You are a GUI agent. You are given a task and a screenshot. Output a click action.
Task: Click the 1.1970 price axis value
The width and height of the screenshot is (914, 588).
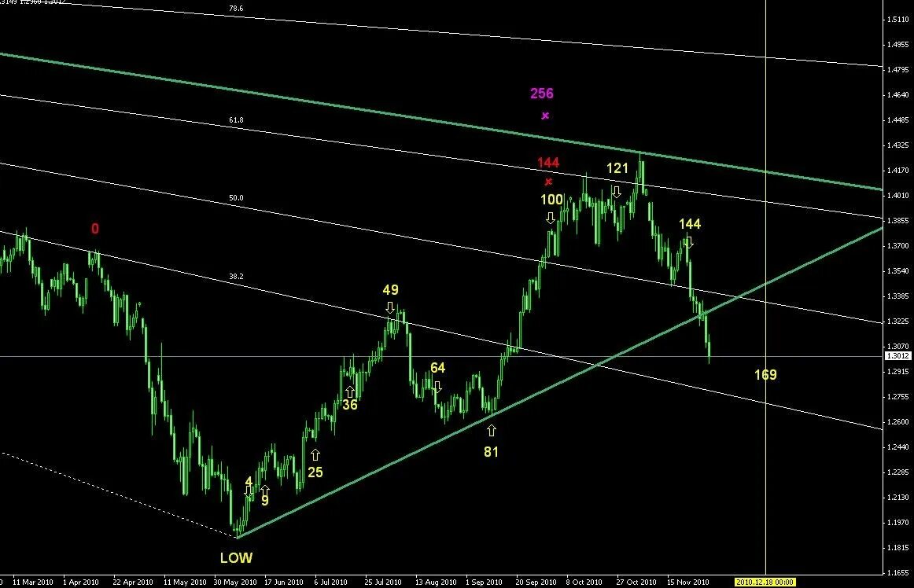[897, 523]
